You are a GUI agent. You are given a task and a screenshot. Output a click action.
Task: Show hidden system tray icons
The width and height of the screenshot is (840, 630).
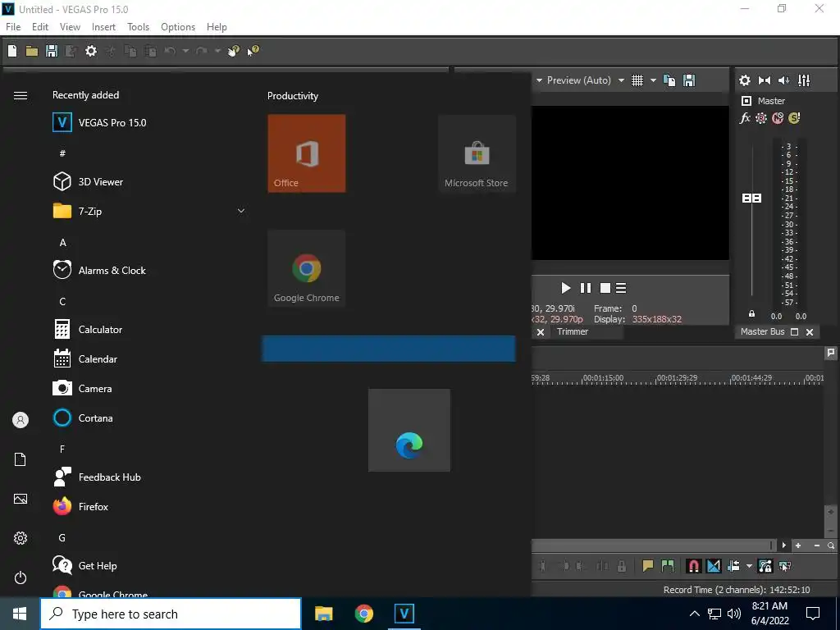(694, 614)
